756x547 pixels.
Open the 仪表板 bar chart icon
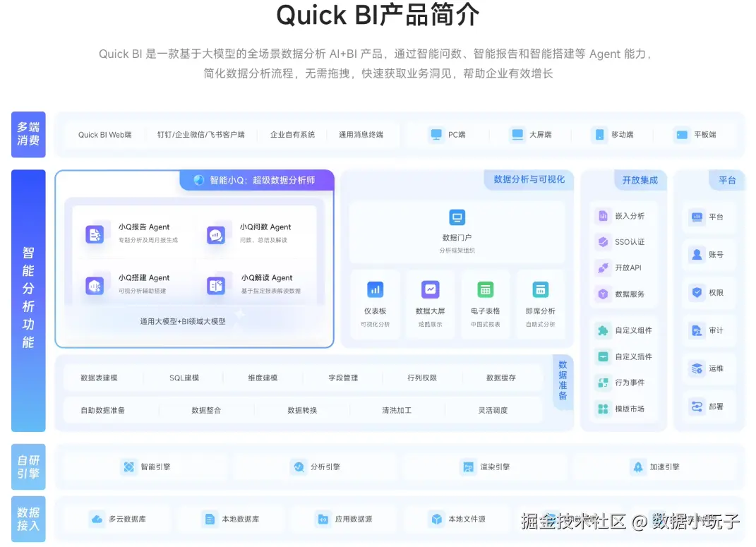click(x=375, y=289)
